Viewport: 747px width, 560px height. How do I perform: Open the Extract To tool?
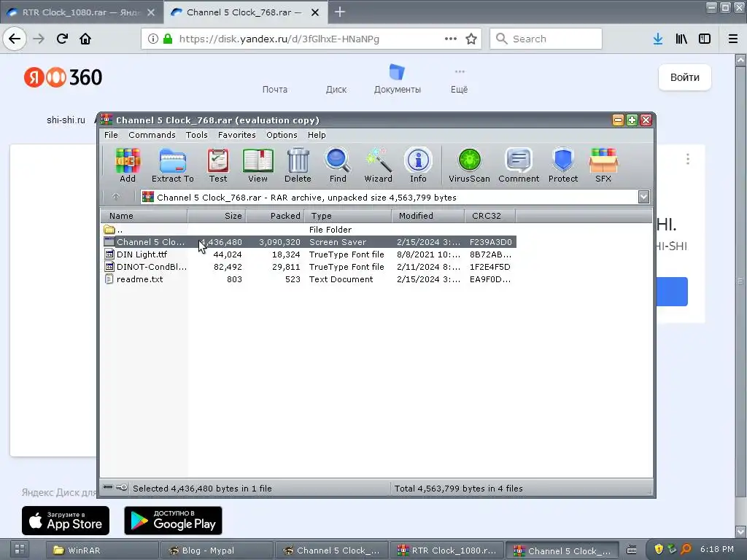coord(172,166)
